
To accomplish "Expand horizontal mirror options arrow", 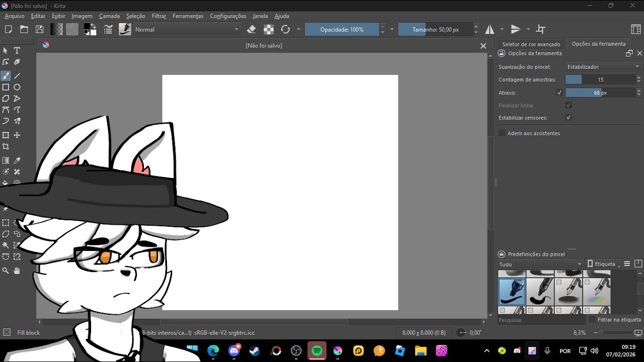I will [x=502, y=30].
